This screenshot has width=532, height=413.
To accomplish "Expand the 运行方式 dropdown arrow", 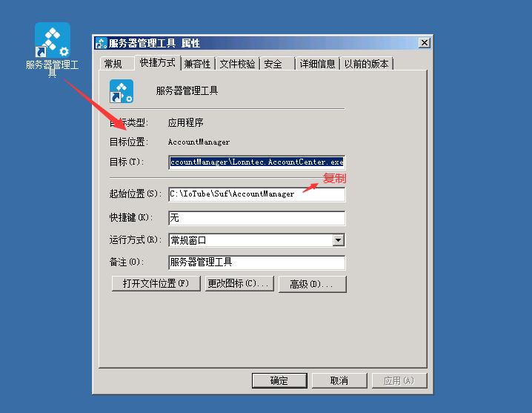I will click(339, 240).
